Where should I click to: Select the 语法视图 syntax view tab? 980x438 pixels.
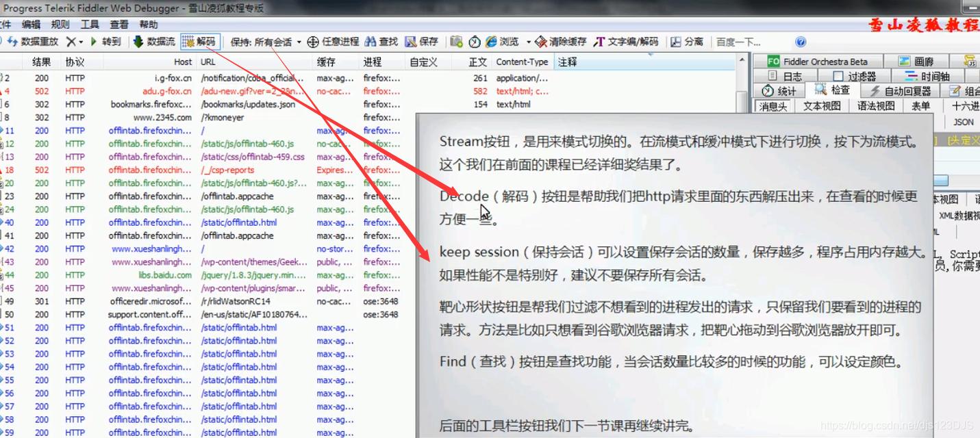click(x=876, y=105)
